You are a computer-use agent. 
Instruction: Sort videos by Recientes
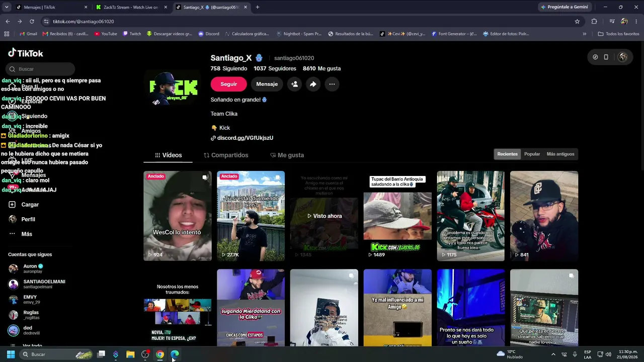click(x=507, y=154)
